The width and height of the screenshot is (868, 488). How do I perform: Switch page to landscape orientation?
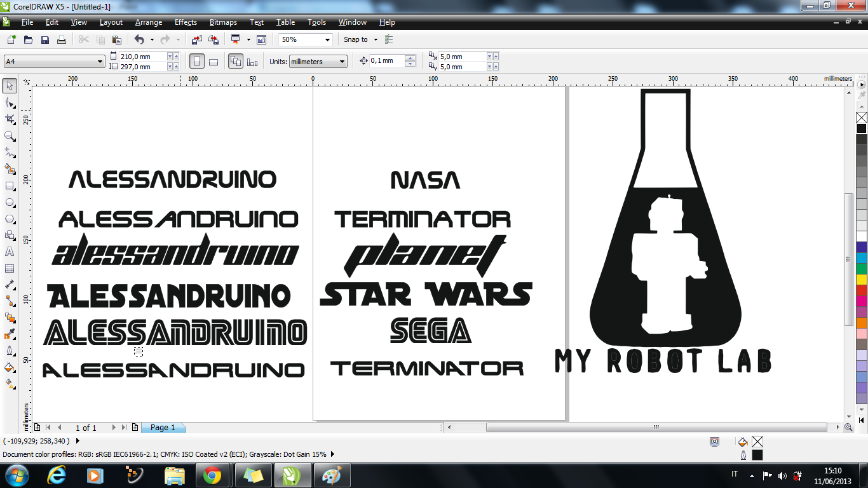point(214,62)
